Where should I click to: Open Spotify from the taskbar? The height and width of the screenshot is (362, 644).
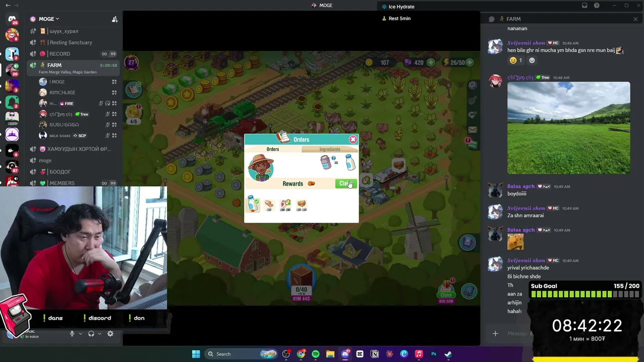pyautogui.click(x=315, y=354)
